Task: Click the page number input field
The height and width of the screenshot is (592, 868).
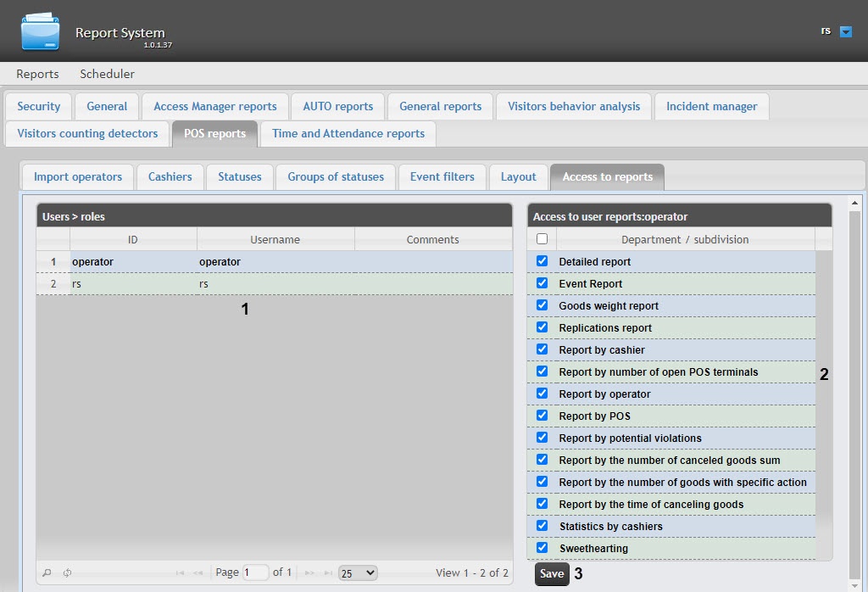Action: pos(255,572)
